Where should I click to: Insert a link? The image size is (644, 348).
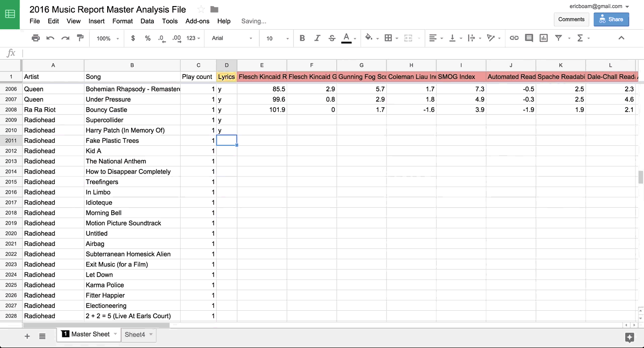click(514, 38)
